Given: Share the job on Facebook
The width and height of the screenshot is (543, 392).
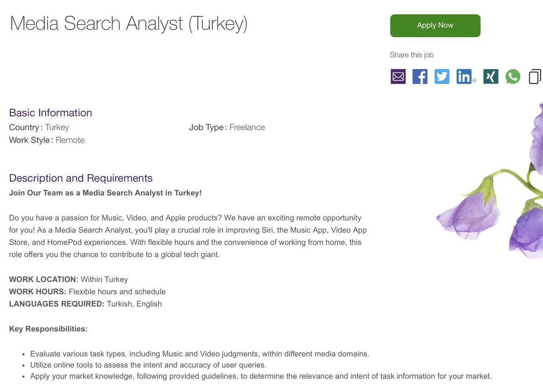Looking at the screenshot, I should (420, 76).
